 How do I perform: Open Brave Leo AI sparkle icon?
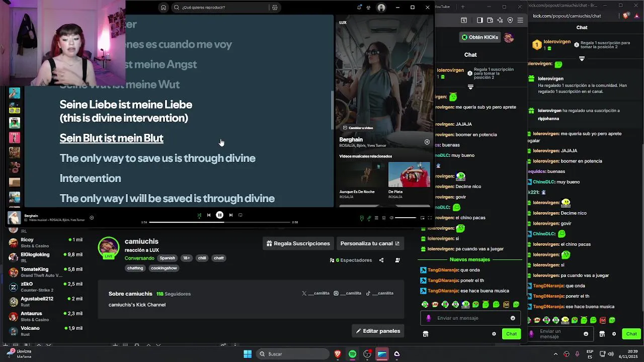500,20
